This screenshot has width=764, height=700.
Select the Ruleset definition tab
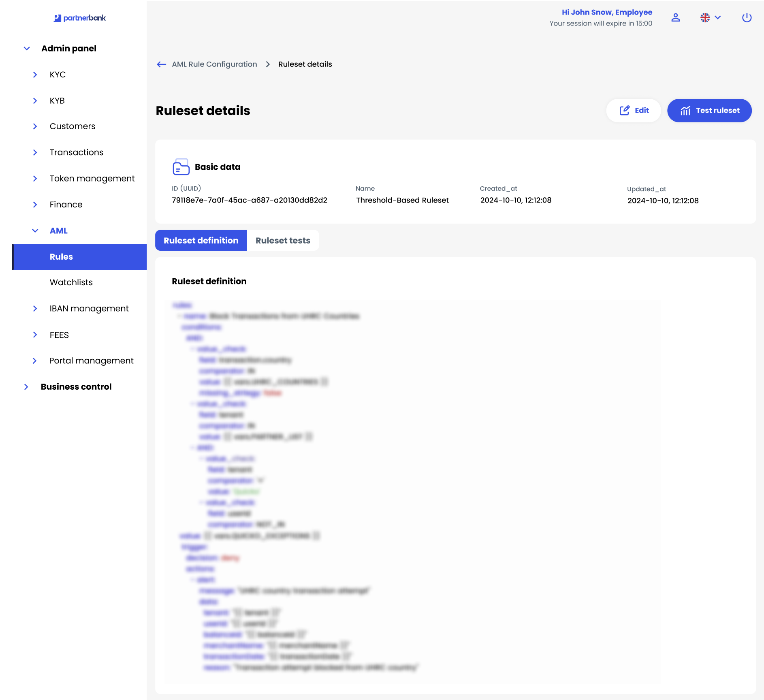(201, 241)
